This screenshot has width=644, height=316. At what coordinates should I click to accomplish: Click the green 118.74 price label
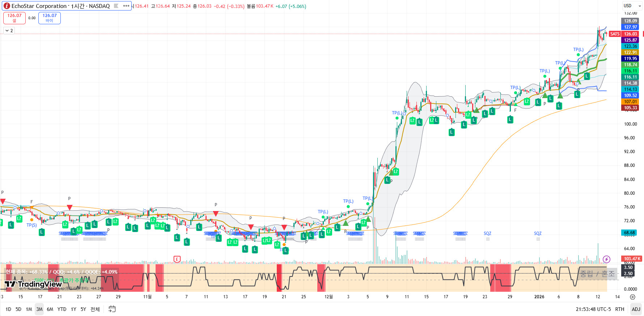tap(630, 65)
